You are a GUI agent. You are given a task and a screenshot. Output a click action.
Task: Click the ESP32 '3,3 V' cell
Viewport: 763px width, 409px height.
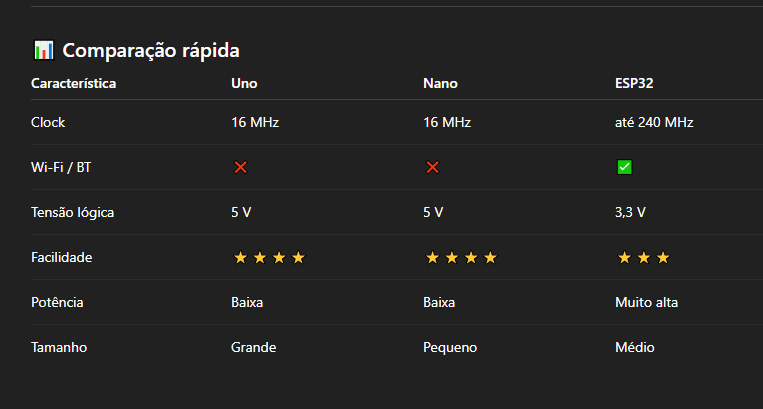point(630,213)
